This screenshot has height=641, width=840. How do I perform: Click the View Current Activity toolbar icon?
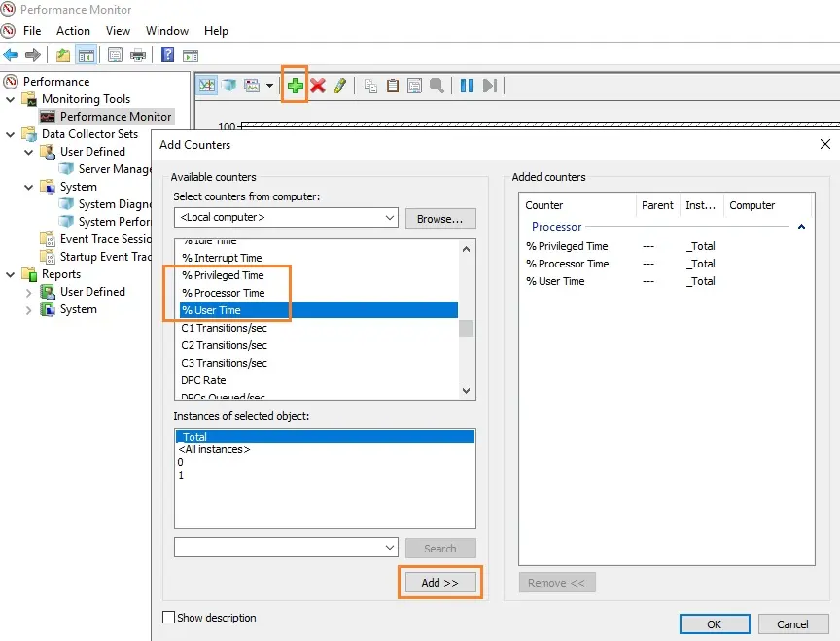(x=207, y=86)
